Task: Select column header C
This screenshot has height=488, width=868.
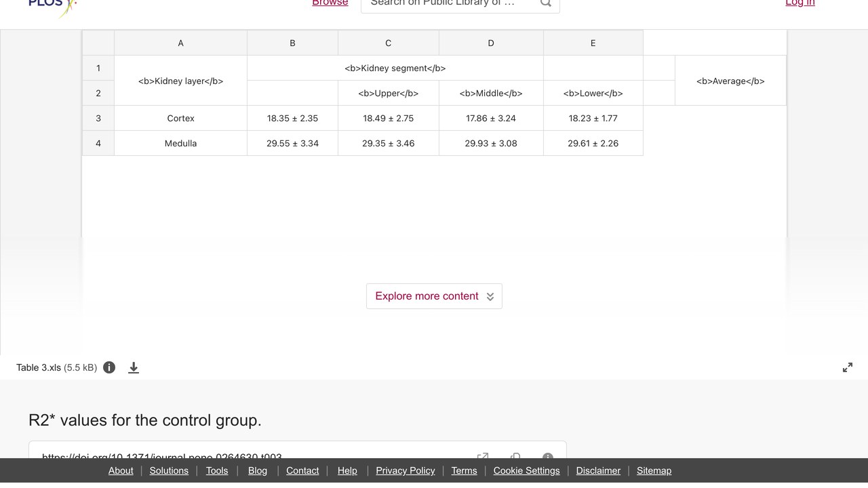Action: click(x=389, y=43)
